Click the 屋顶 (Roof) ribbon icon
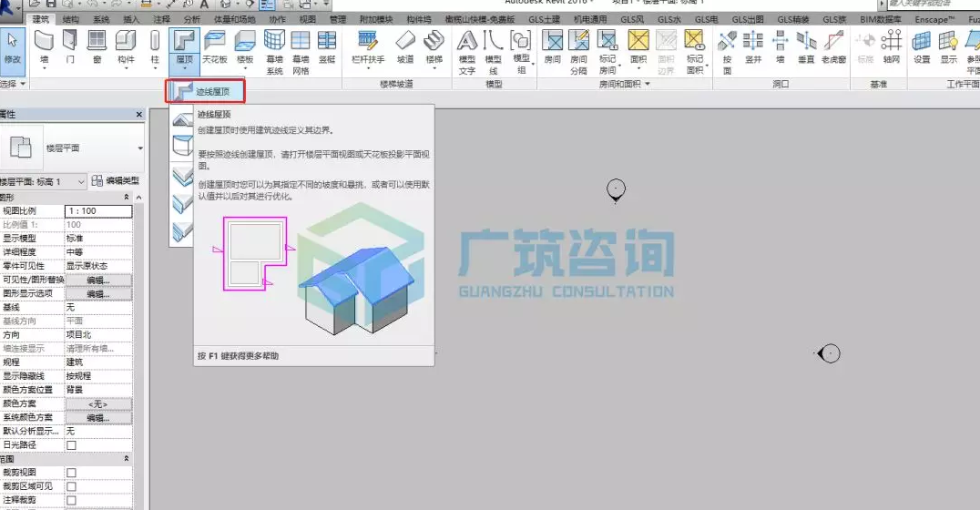This screenshot has height=510, width=980. (x=184, y=43)
